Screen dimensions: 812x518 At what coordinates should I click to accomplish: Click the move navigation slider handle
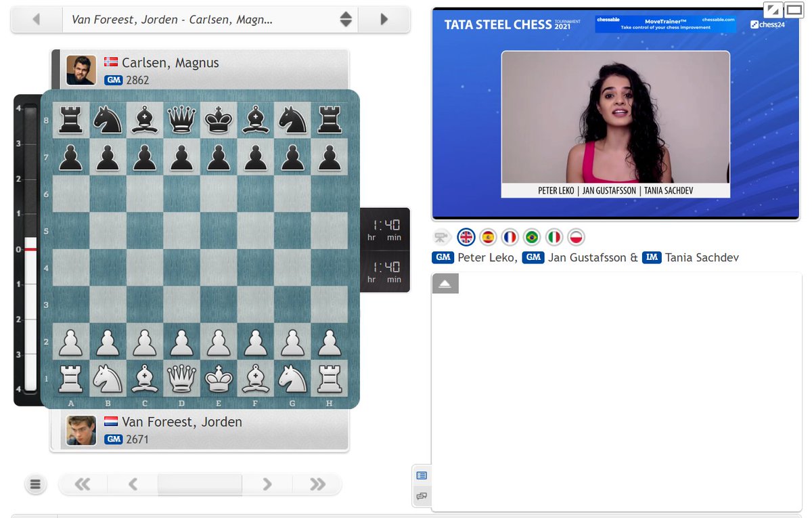click(x=200, y=484)
